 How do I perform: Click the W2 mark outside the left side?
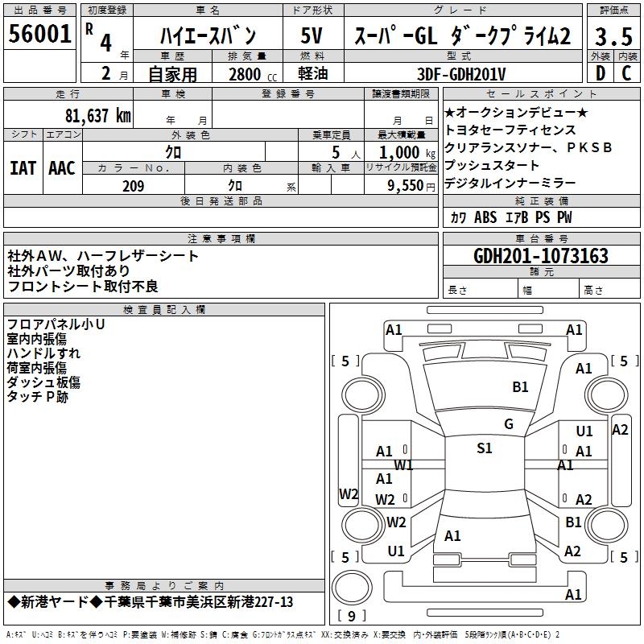tap(348, 493)
